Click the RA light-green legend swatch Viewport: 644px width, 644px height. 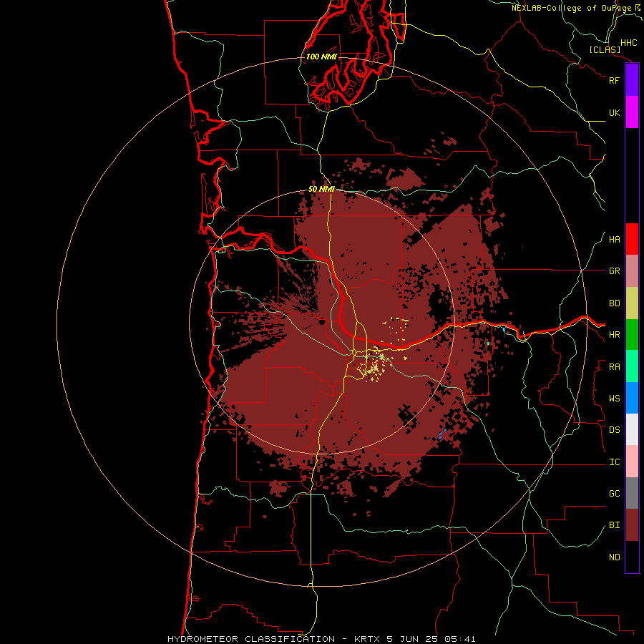click(x=632, y=366)
